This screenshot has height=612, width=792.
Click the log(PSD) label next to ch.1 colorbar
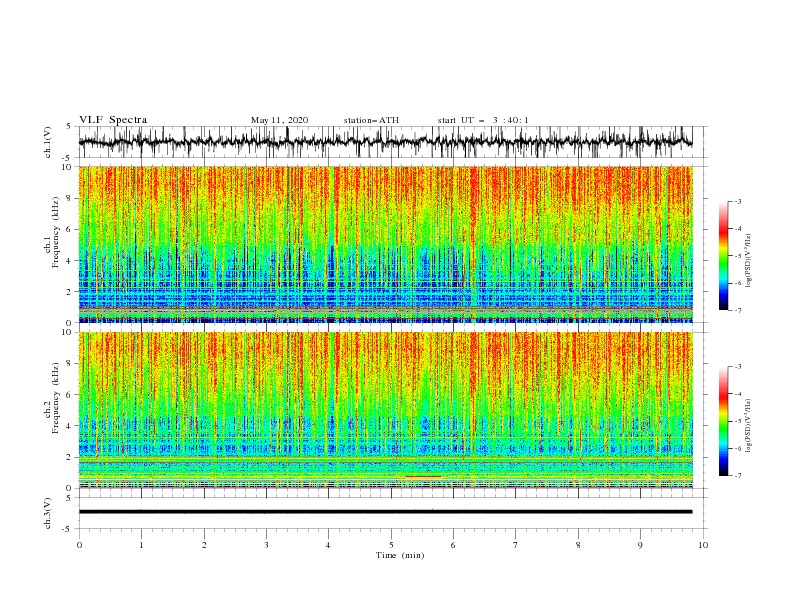pyautogui.click(x=749, y=261)
